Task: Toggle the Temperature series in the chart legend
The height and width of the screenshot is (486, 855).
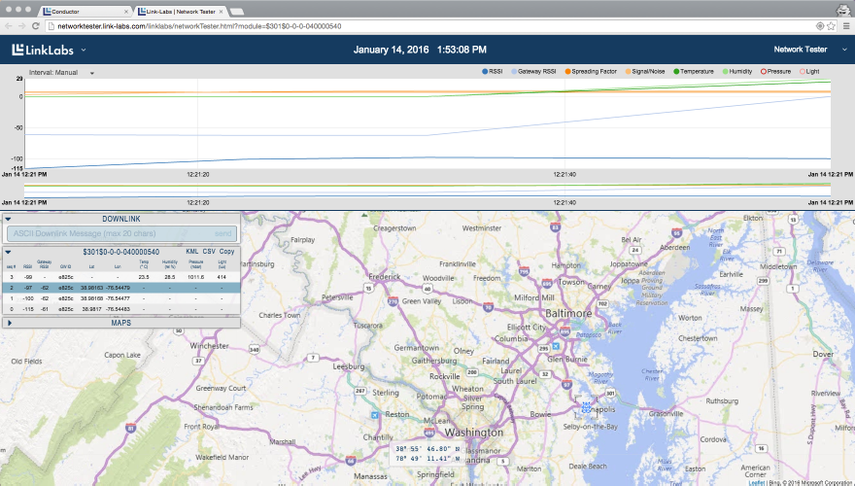Action: (694, 72)
